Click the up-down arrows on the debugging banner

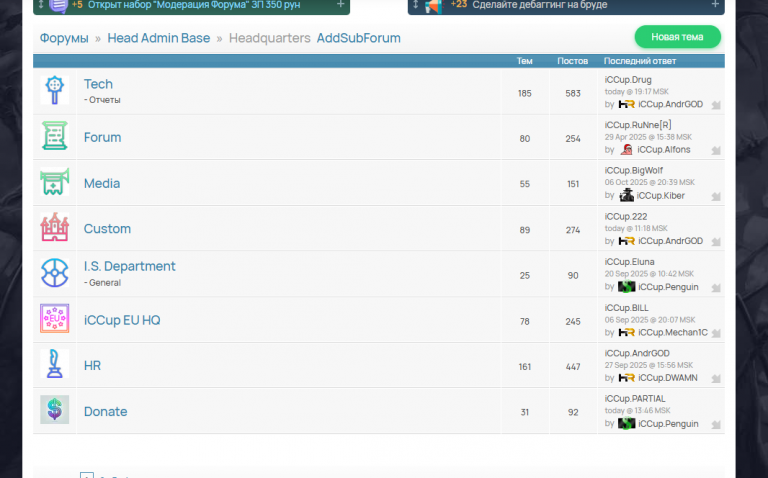(x=415, y=4)
